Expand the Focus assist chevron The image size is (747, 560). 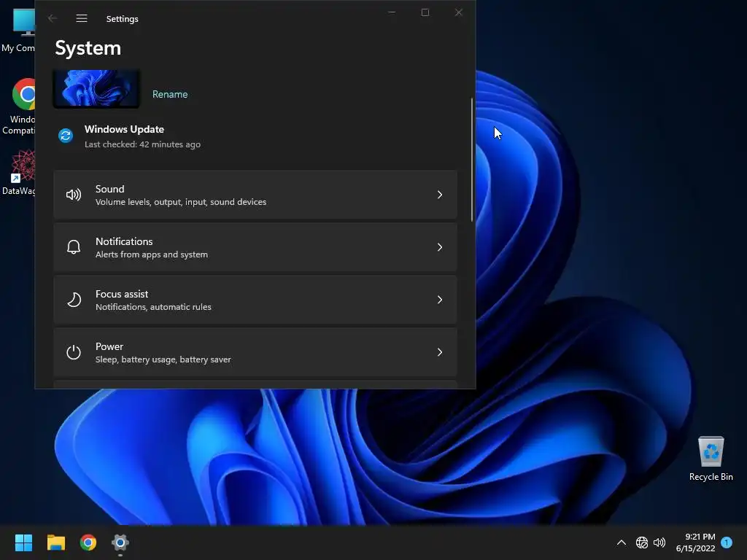click(x=440, y=300)
